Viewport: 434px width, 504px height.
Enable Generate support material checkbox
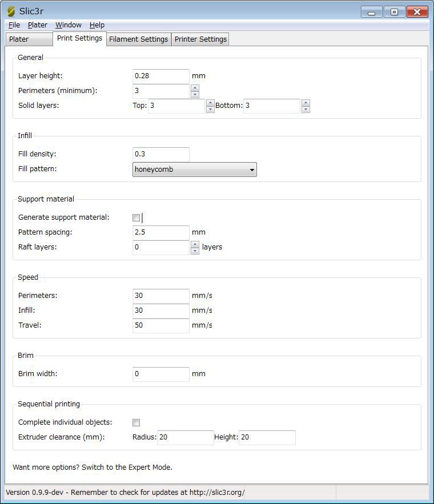tap(136, 217)
